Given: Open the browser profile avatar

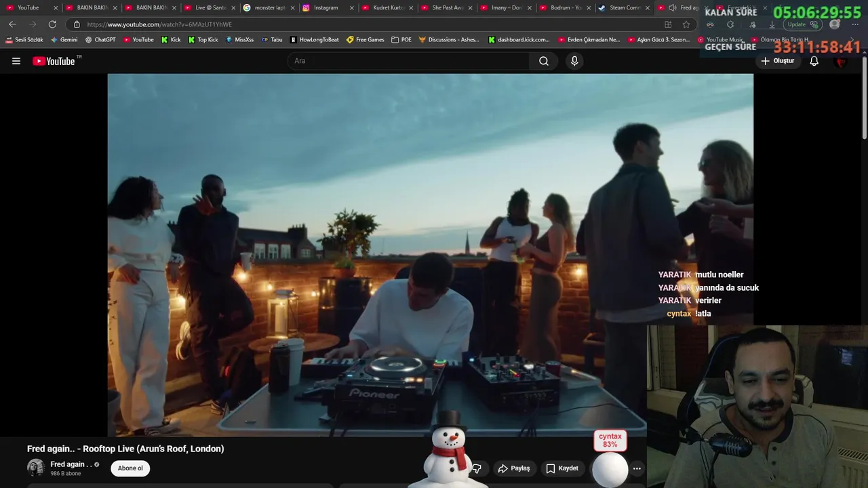Looking at the screenshot, I should click(x=835, y=24).
